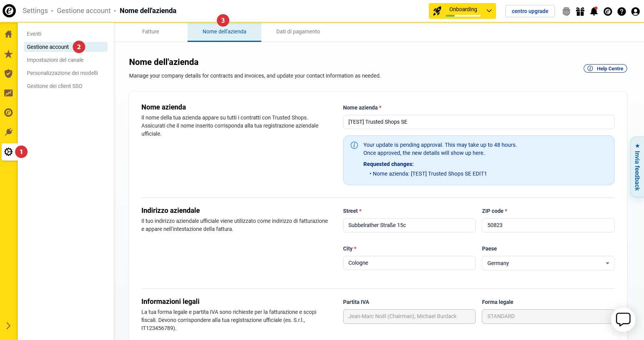Switch to the Fatture tab
644x340 pixels.
tap(150, 32)
